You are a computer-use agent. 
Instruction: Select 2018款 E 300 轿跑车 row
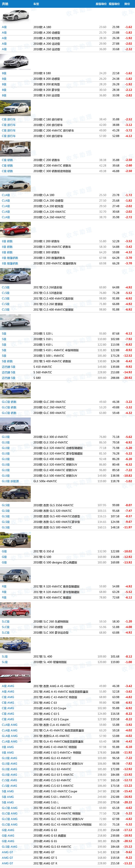pos(67,252)
